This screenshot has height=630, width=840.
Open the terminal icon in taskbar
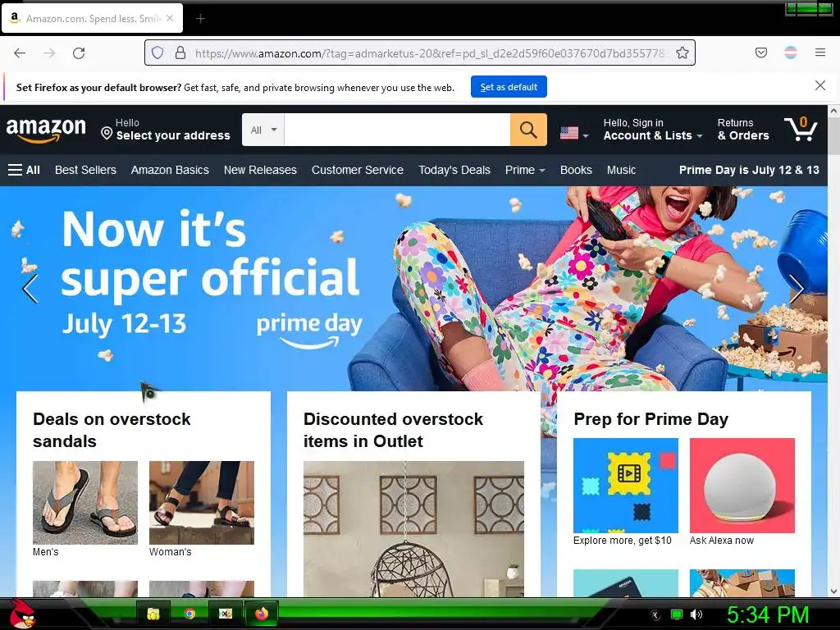pos(226,614)
